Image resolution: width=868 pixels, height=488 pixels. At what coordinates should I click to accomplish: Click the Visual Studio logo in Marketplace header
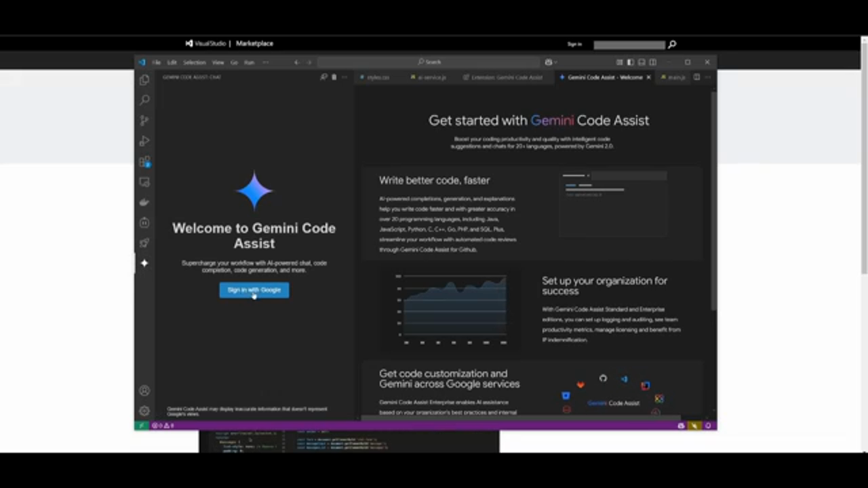click(x=205, y=43)
